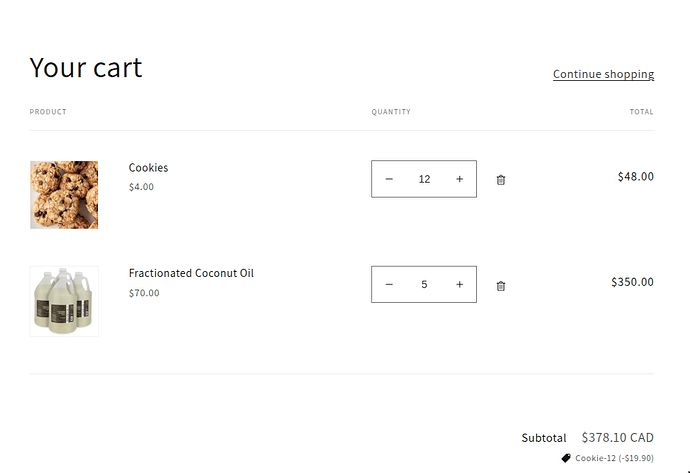Open the Cookies product page link

pyautogui.click(x=148, y=168)
